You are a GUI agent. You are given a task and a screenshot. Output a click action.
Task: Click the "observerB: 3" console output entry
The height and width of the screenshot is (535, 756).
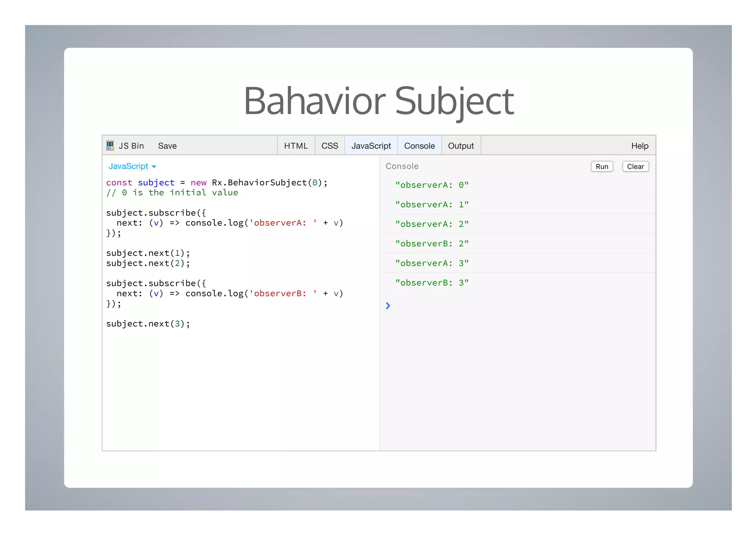pyautogui.click(x=432, y=283)
